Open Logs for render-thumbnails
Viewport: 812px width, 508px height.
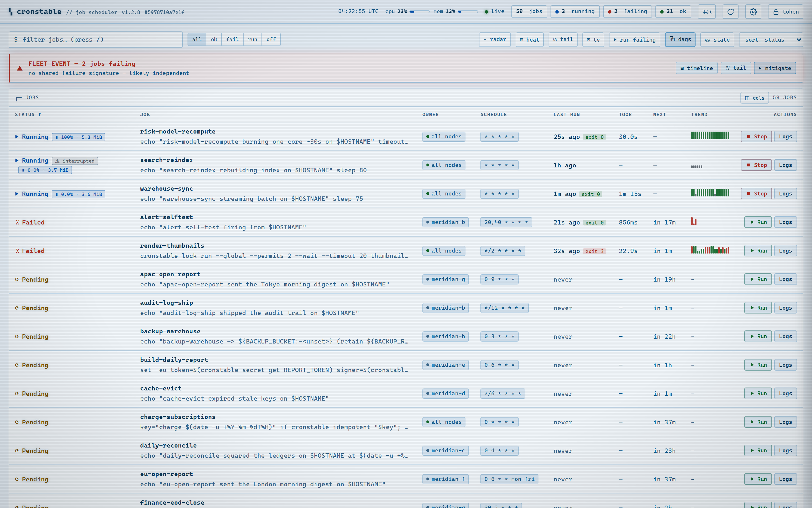(x=785, y=251)
